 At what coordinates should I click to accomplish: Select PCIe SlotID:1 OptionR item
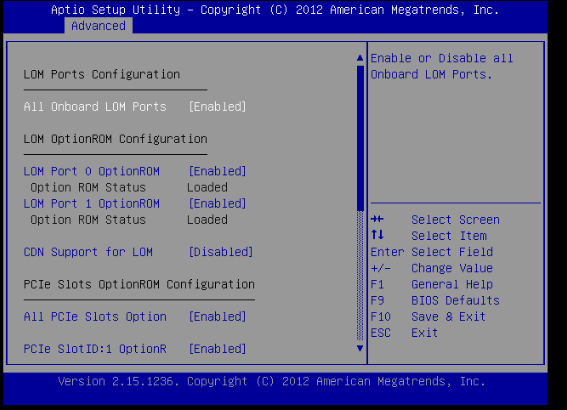pos(95,349)
